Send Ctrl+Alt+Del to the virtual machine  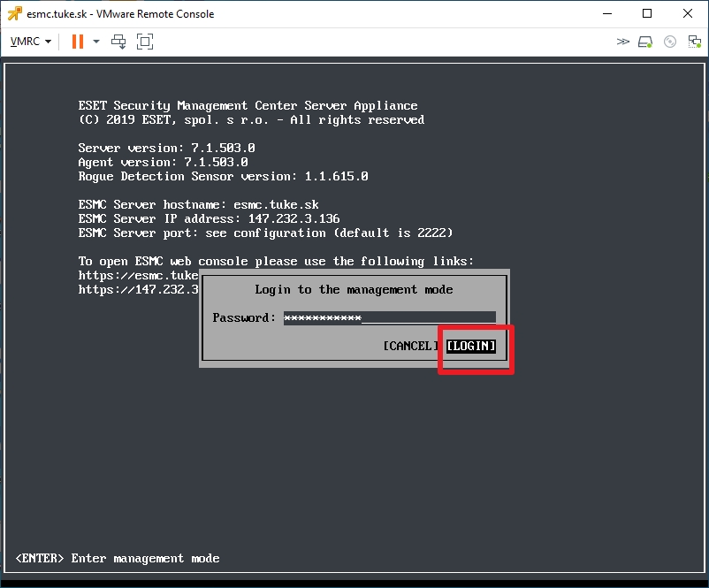(118, 42)
